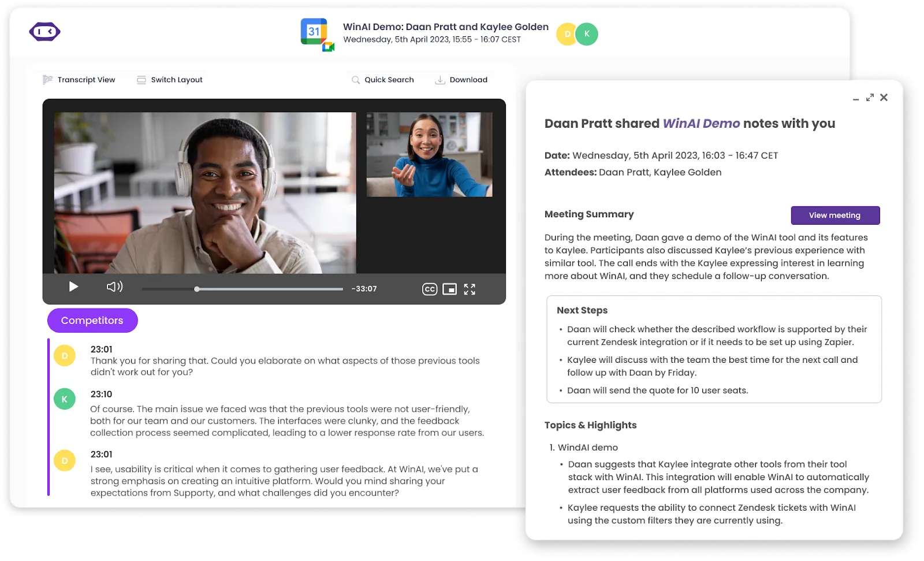Enter fullscreen video mode
The image size is (924, 561).
[470, 289]
